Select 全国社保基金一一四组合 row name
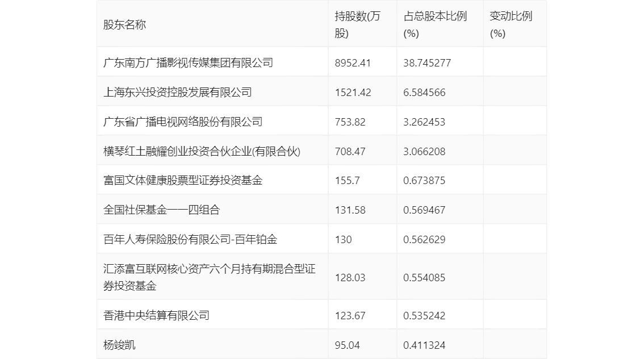This screenshot has height=359, width=644. pyautogui.click(x=161, y=210)
